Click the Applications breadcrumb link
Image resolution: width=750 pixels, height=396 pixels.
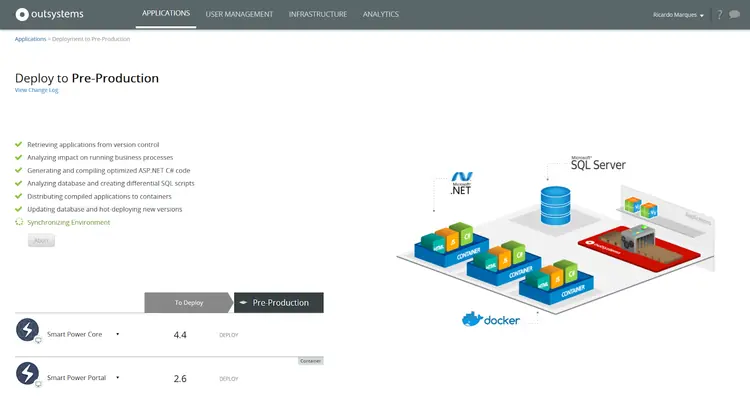pos(30,39)
